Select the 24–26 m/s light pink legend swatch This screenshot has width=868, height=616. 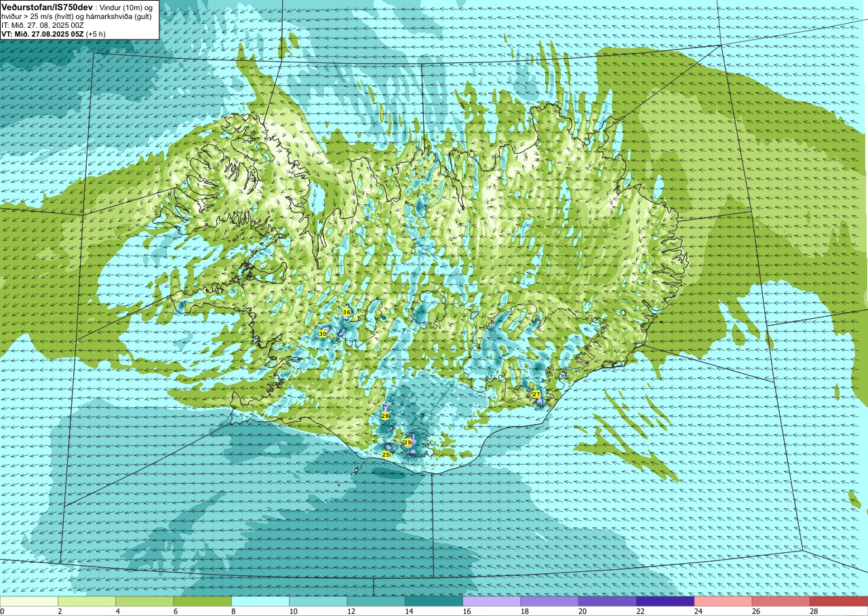[x=724, y=601]
